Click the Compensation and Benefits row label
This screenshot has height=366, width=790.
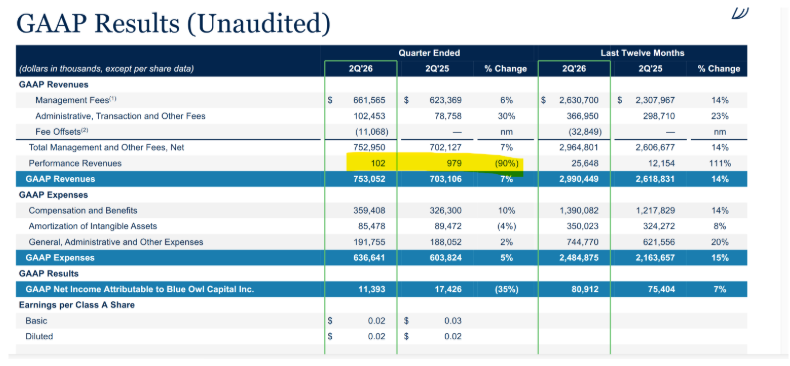[x=83, y=210]
